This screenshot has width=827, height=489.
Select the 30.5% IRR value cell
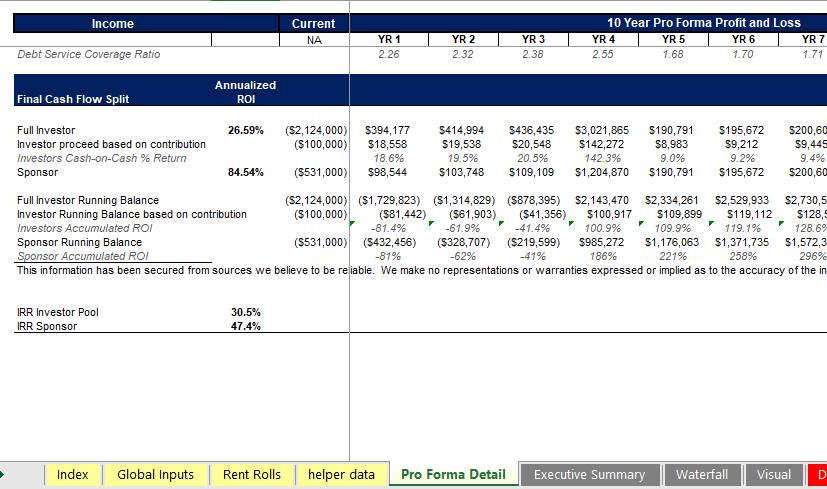pos(246,312)
